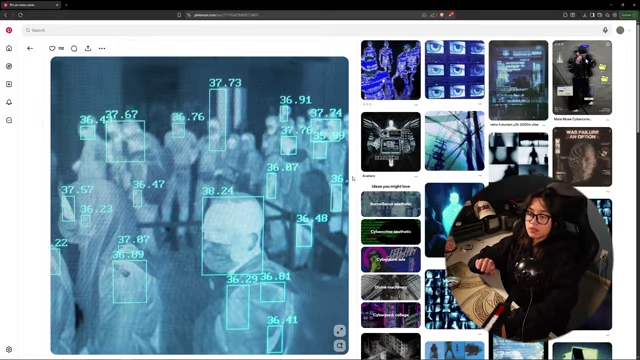640x360 pixels.
Task: Click the microphone icon in the search bar
Action: (x=605, y=30)
